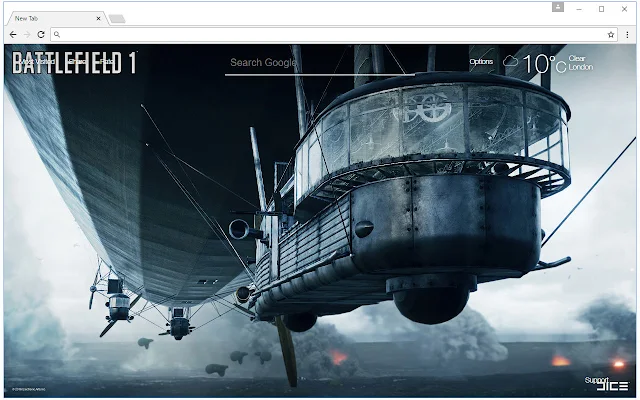640x400 pixels.
Task: Click the London location text
Action: 580,67
